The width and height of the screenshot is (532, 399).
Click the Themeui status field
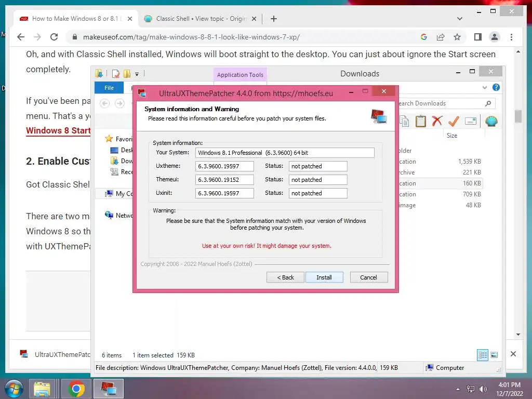[x=318, y=179]
